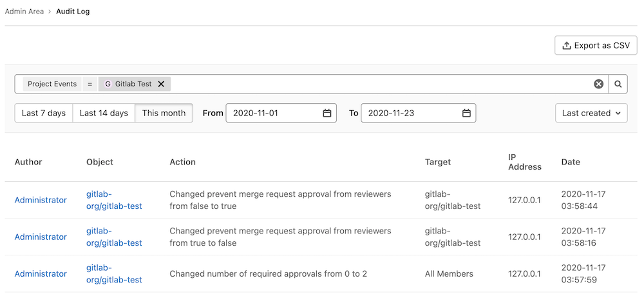Select the Last 7 days range

tap(44, 113)
